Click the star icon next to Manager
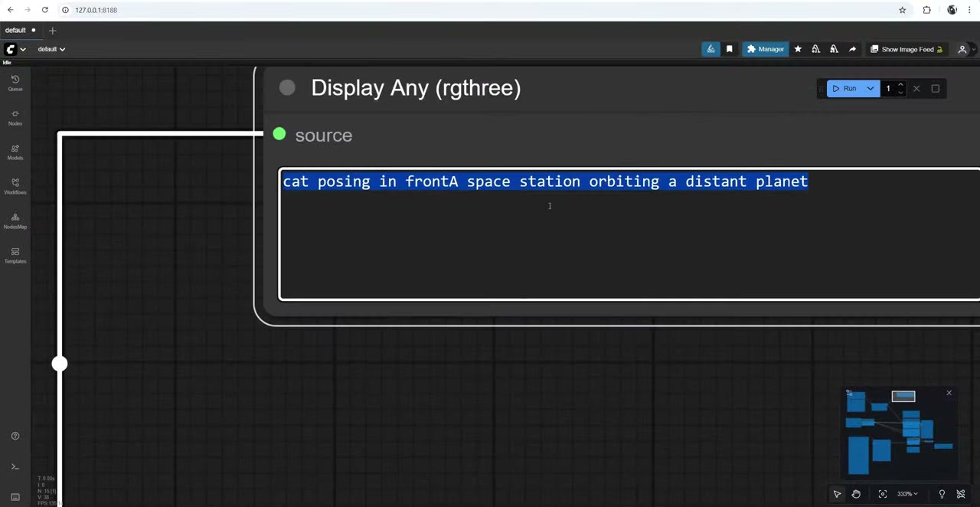This screenshot has width=980, height=507. [798, 49]
